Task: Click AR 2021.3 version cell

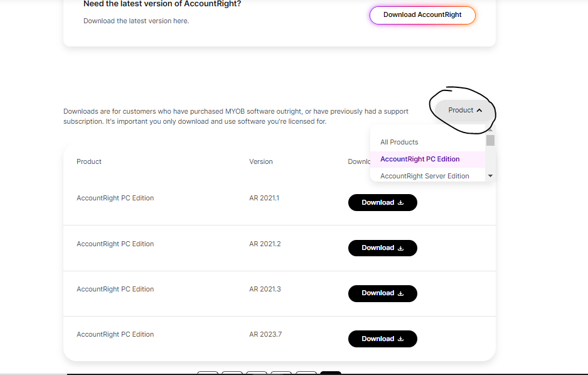Action: [265, 290]
